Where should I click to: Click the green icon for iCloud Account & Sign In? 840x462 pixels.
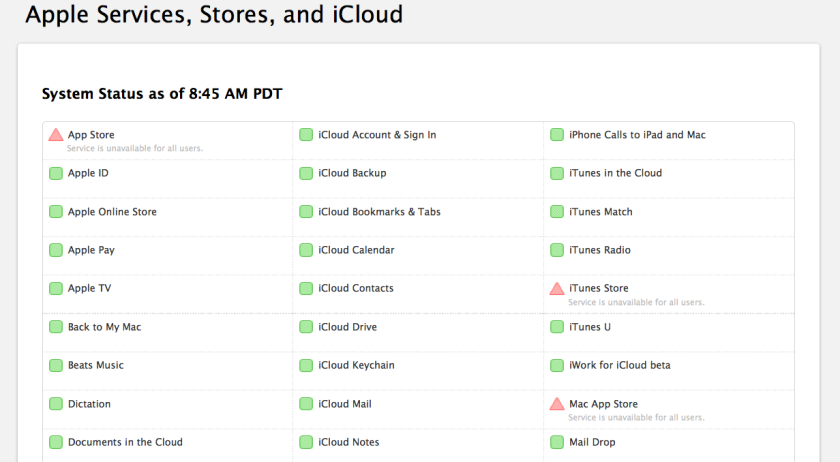[x=306, y=135]
